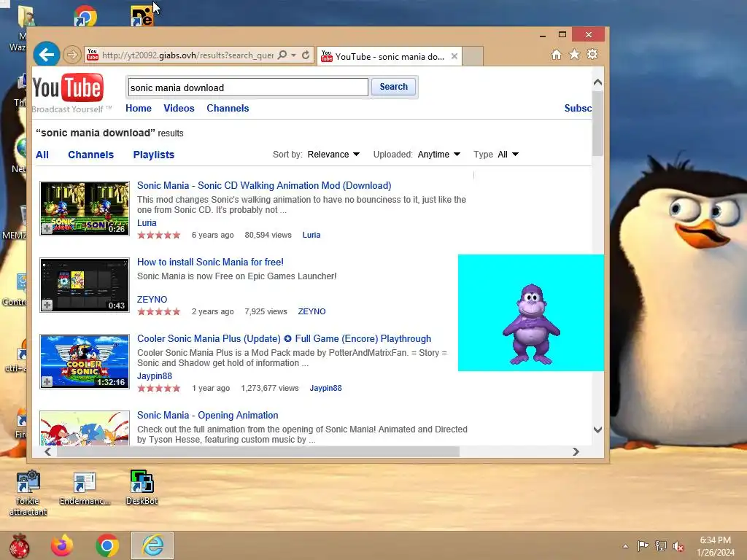Click the horizontal scrollbar thumb

[258, 451]
